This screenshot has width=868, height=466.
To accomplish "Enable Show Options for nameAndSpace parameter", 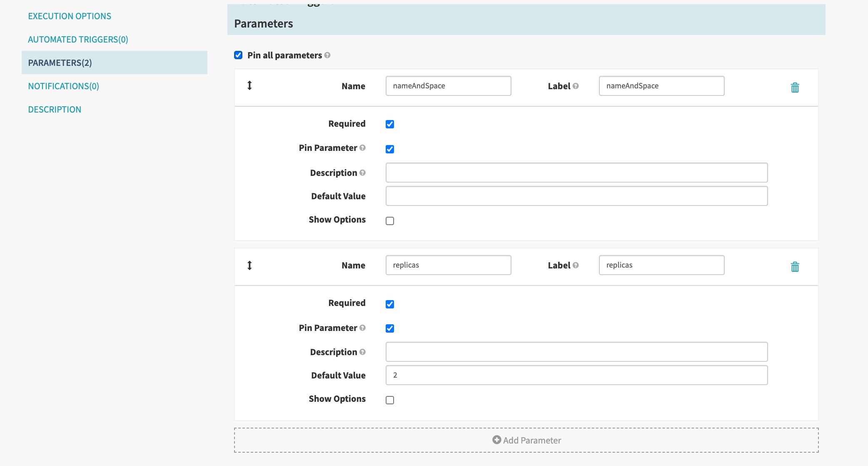I will [x=390, y=220].
